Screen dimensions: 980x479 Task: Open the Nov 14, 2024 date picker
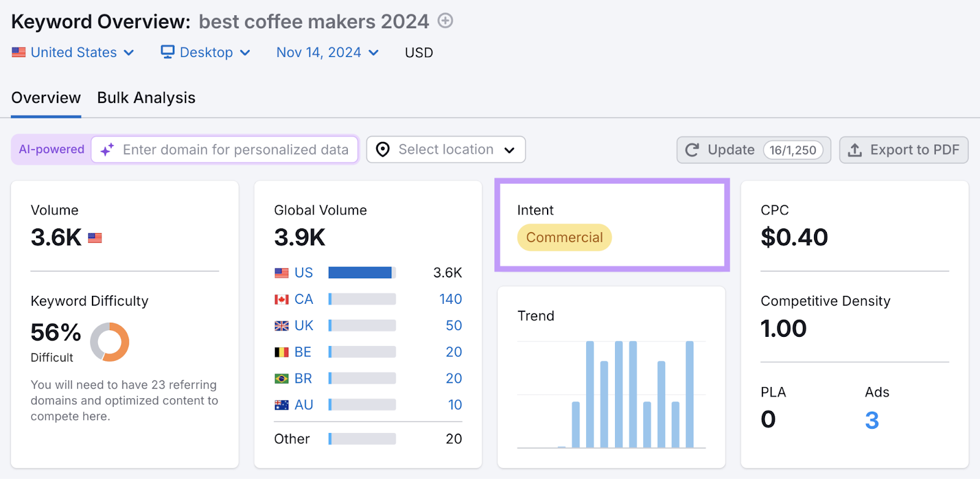327,53
